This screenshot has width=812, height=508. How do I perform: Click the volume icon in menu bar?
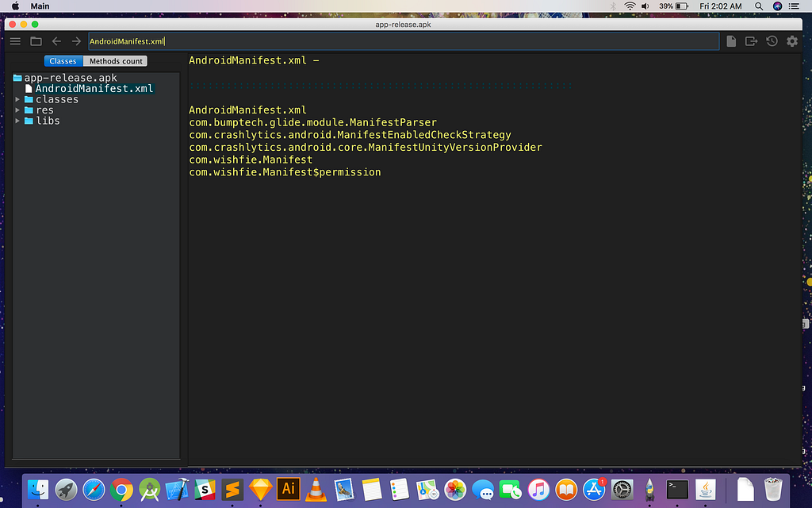click(645, 6)
